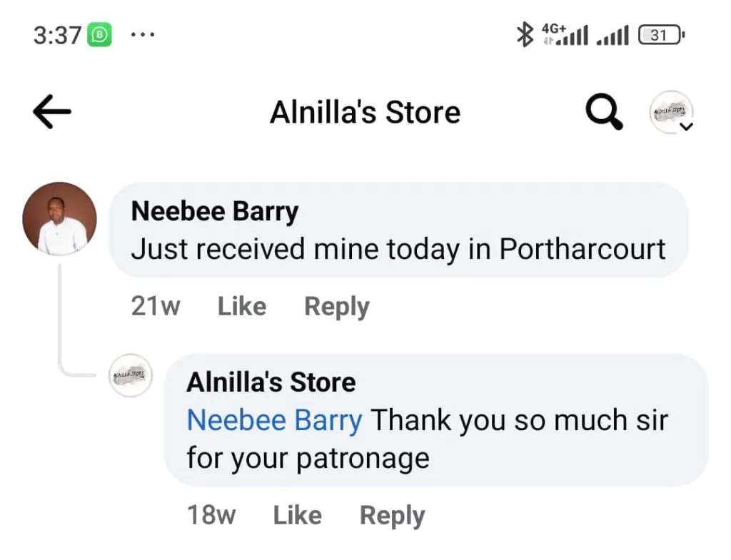Screen dimensions: 731x560
Task: Open the blue Neebee Barry mention link
Action: (274, 420)
